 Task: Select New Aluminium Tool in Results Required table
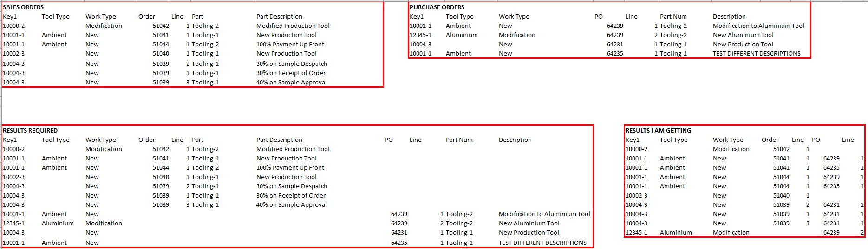click(529, 223)
